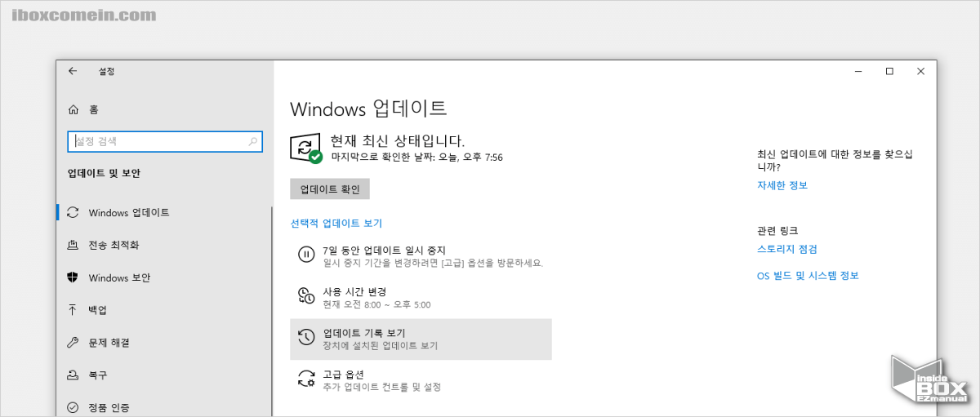
Task: Open OS 빌드 및 시스템 정보 link
Action: coord(808,276)
